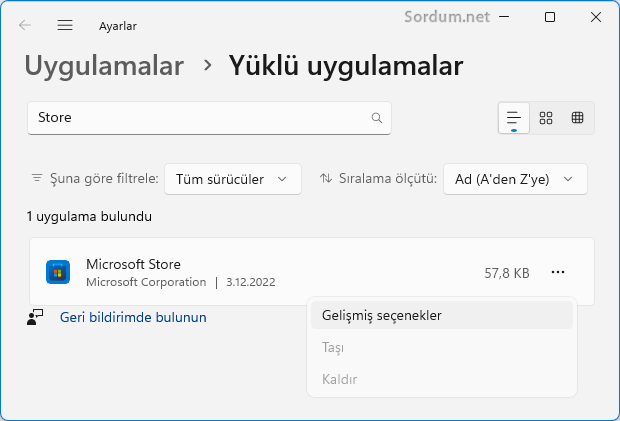This screenshot has width=620, height=421.
Task: Click the Microsoft Store app icon
Action: click(58, 272)
